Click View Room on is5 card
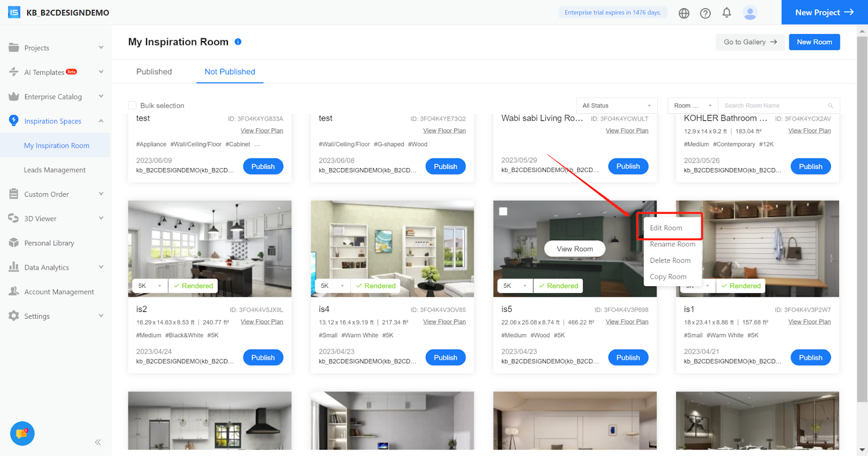This screenshot has width=868, height=456. (x=575, y=249)
